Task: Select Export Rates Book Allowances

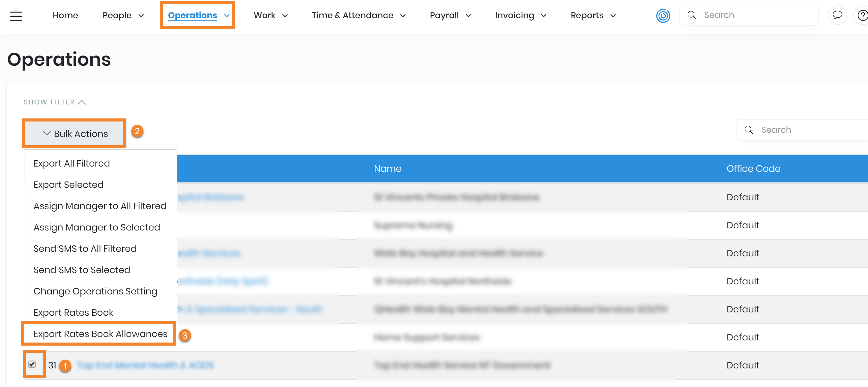Action: tap(100, 334)
